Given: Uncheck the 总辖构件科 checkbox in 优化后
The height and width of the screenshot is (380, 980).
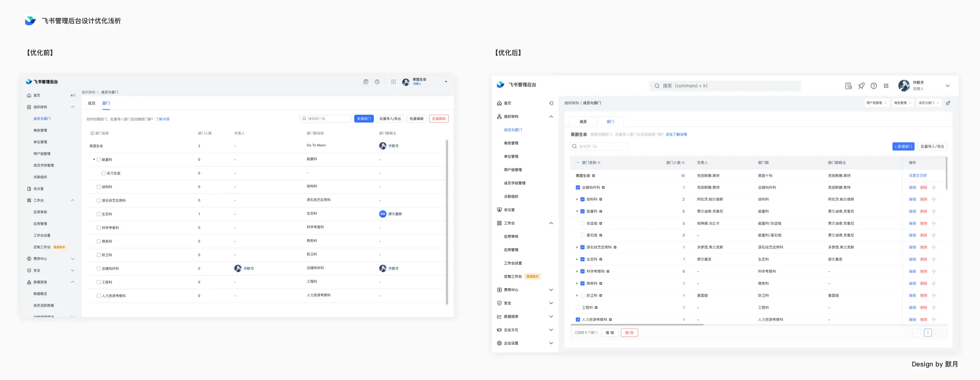Looking at the screenshot, I should coord(578,187).
